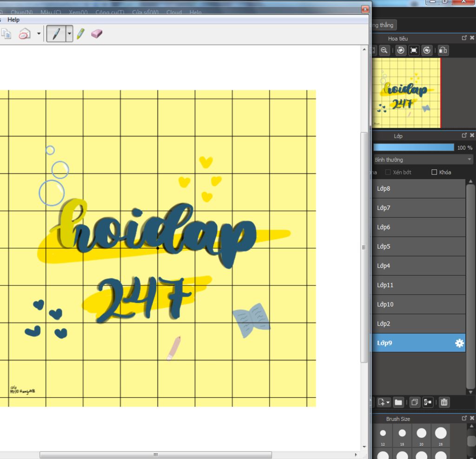Click fit-to-window icon in navigator

(x=414, y=50)
